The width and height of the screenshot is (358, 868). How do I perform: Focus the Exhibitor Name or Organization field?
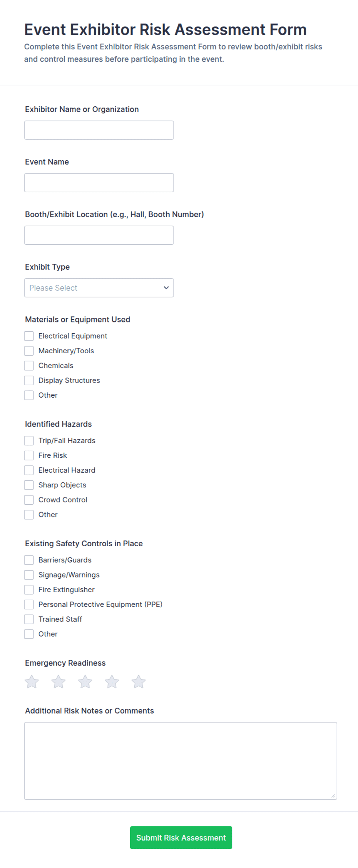(99, 130)
